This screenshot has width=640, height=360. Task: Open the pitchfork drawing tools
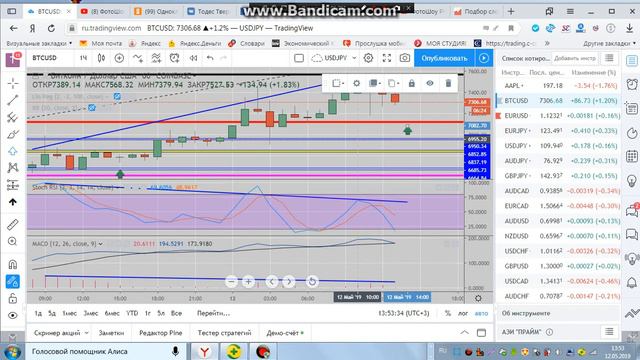coord(13,118)
